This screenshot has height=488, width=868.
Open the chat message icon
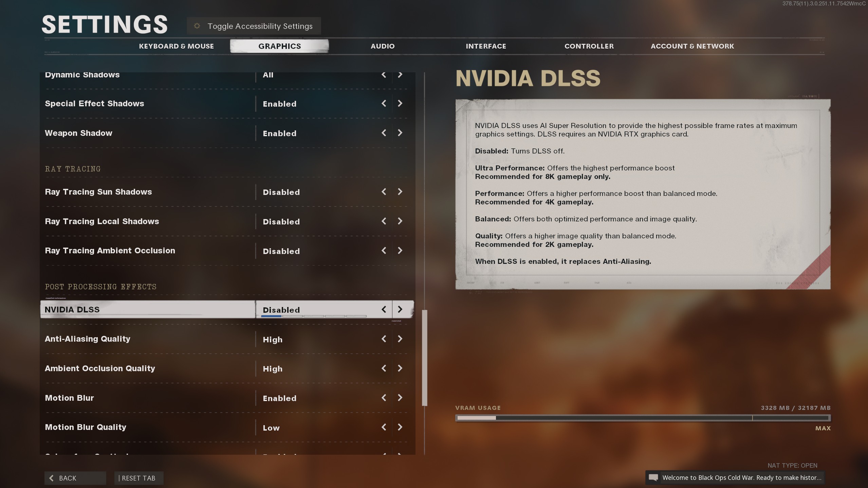point(653,478)
